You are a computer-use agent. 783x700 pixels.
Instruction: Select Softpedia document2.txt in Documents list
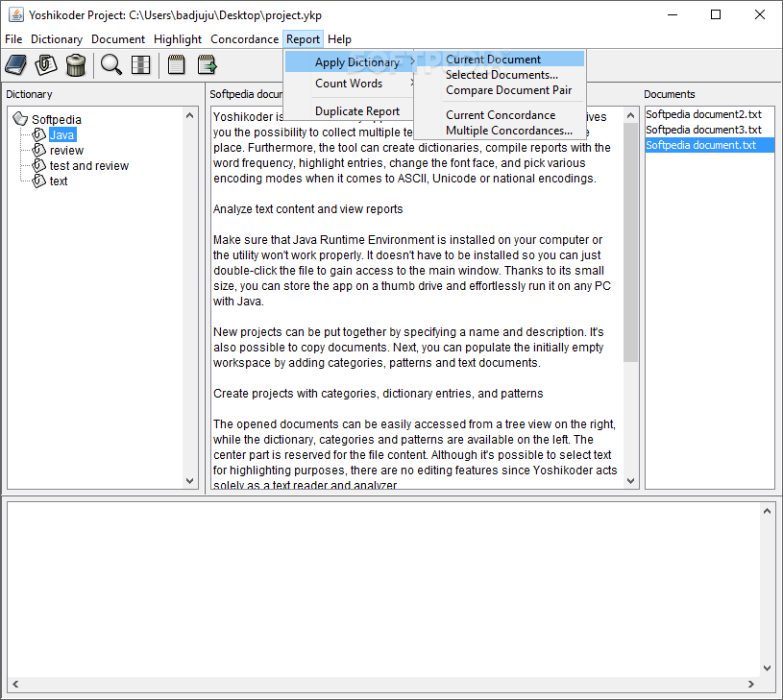709,114
